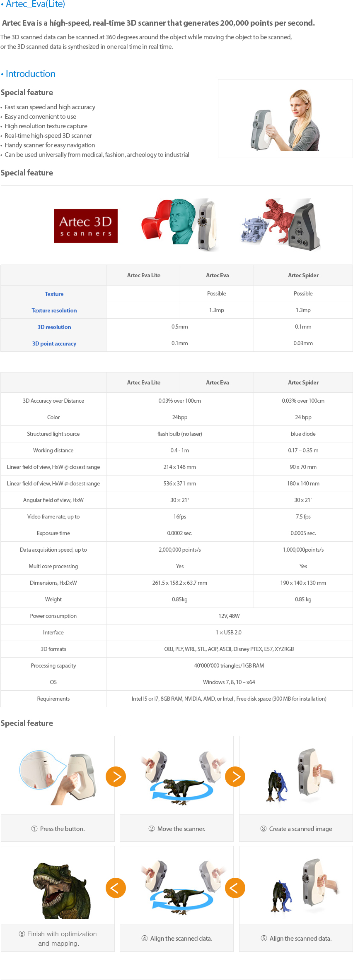353x980 pixels.
Task: Click the 3D resolution row label
Action: (x=54, y=327)
